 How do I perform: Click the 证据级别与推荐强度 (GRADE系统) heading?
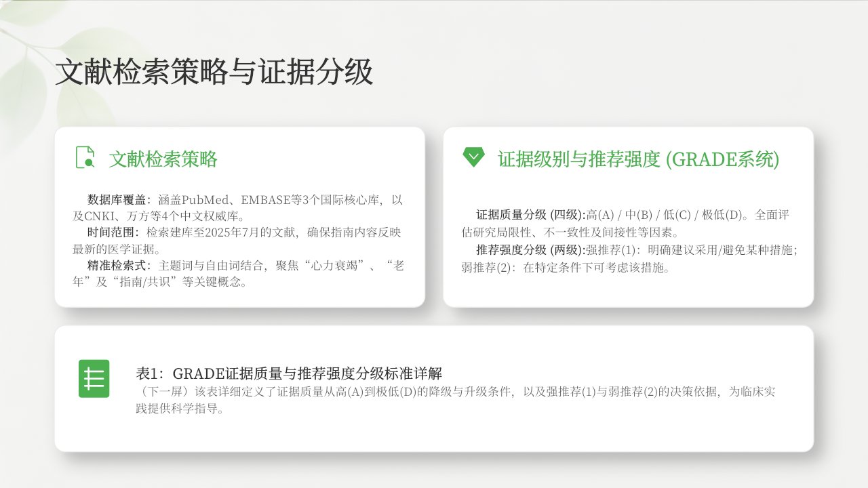pyautogui.click(x=639, y=159)
